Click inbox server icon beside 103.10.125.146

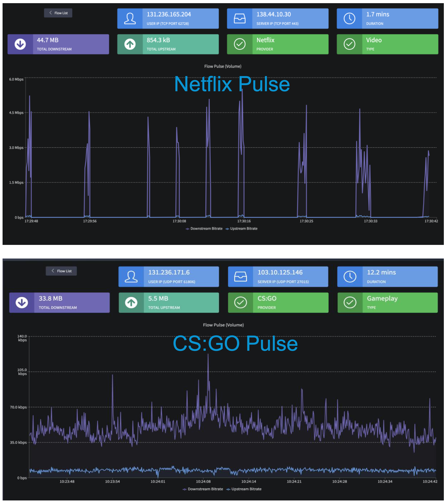tap(241, 276)
